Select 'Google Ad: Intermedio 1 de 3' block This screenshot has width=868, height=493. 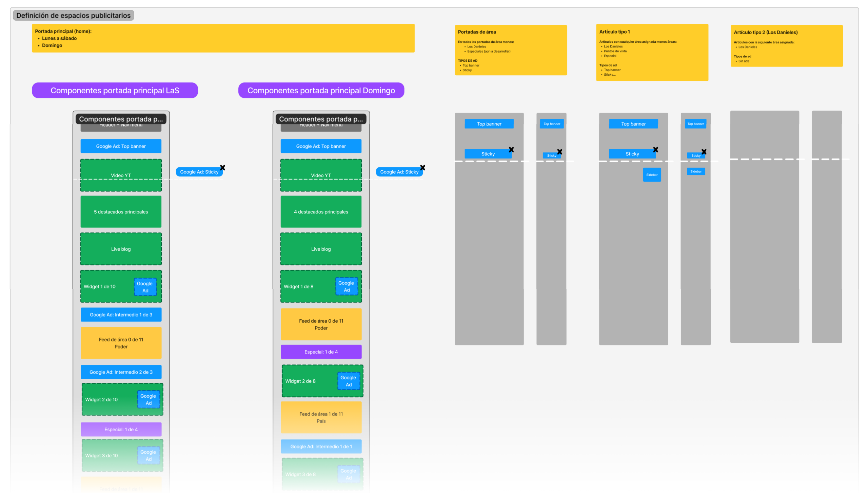coord(121,315)
